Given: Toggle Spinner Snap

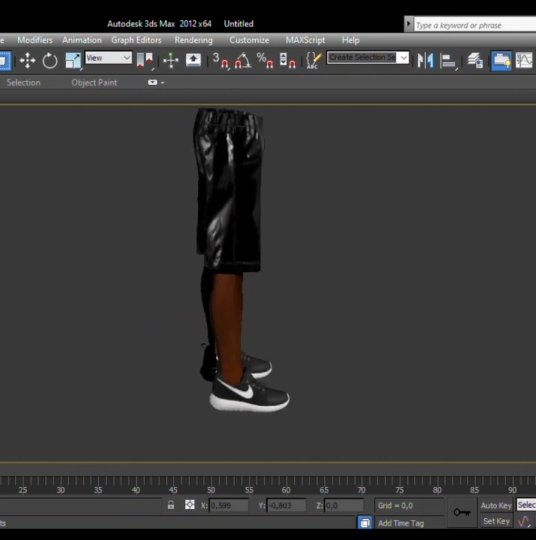Looking at the screenshot, I should pos(288,60).
